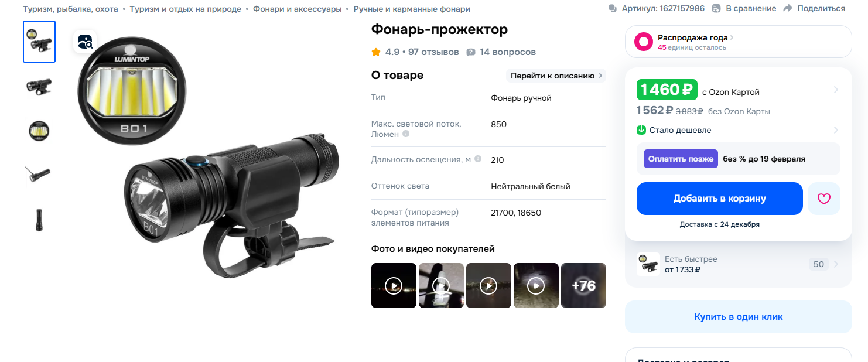Click Добавить в корзину button
The image size is (868, 362).
click(x=720, y=199)
